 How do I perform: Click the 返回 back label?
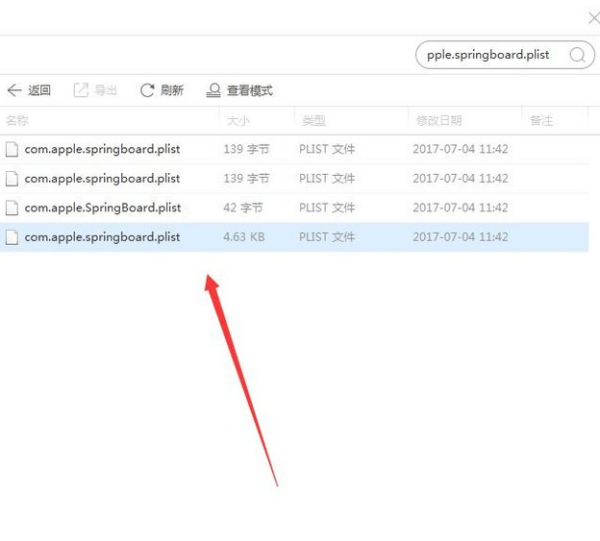coord(39,90)
